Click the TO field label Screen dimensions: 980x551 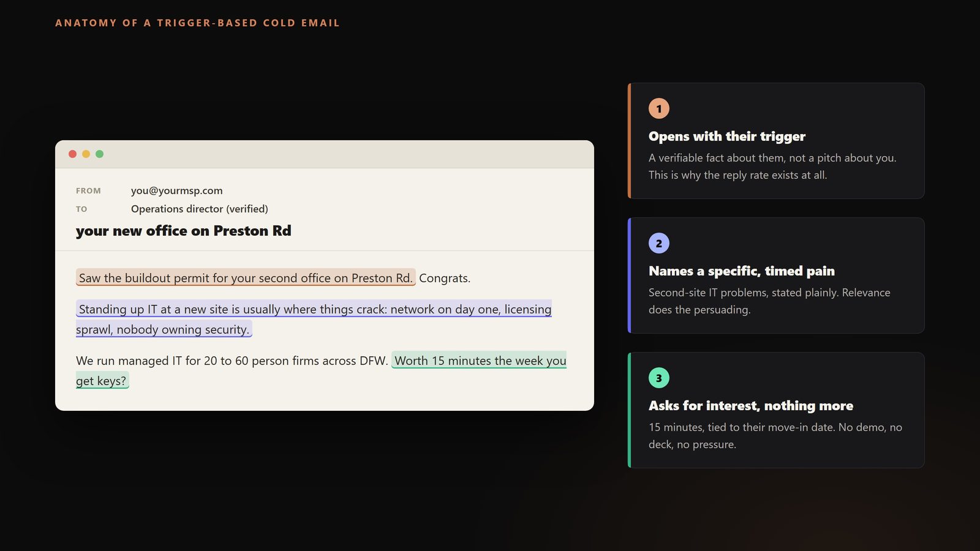pos(81,209)
